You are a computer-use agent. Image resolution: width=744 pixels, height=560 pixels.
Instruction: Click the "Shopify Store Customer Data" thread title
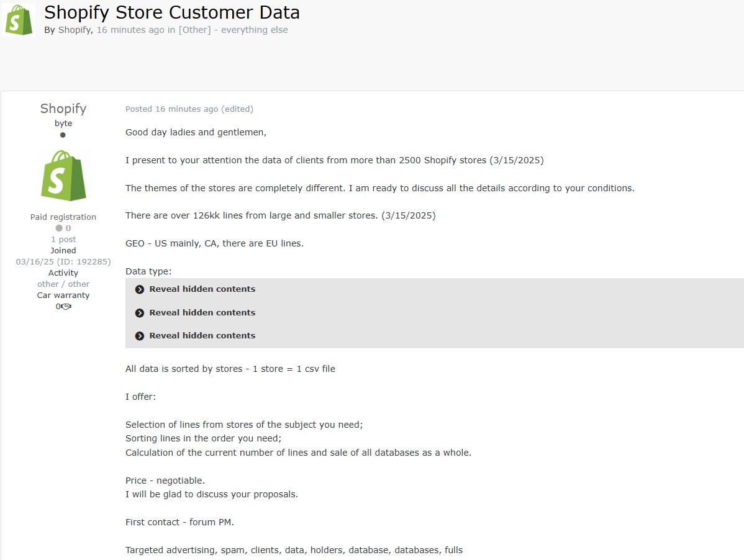[x=172, y=12]
